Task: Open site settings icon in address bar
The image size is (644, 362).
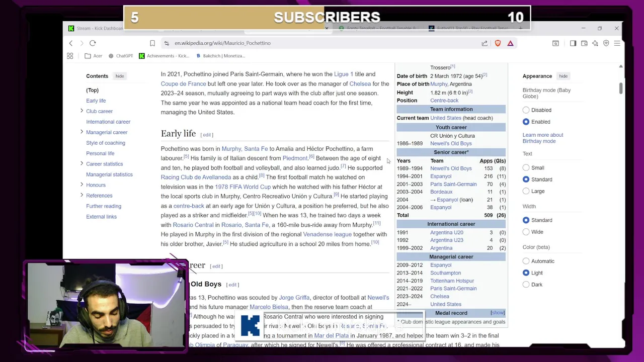Action: tap(167, 43)
